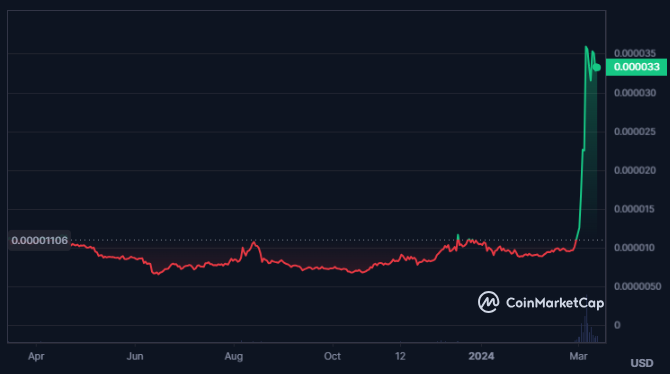
Task: Click the 12 date label
Action: pos(400,356)
